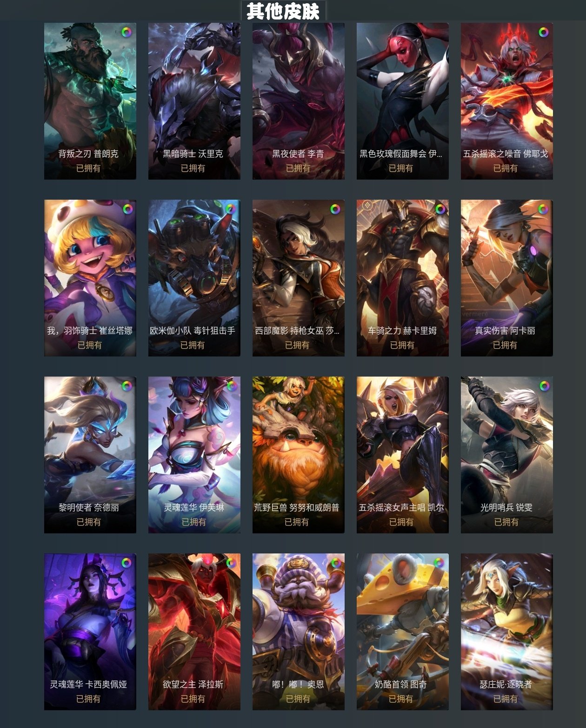Click 已拥有 under 欲望之主 泽拉斯
This screenshot has width=586, height=728.
coord(193,699)
